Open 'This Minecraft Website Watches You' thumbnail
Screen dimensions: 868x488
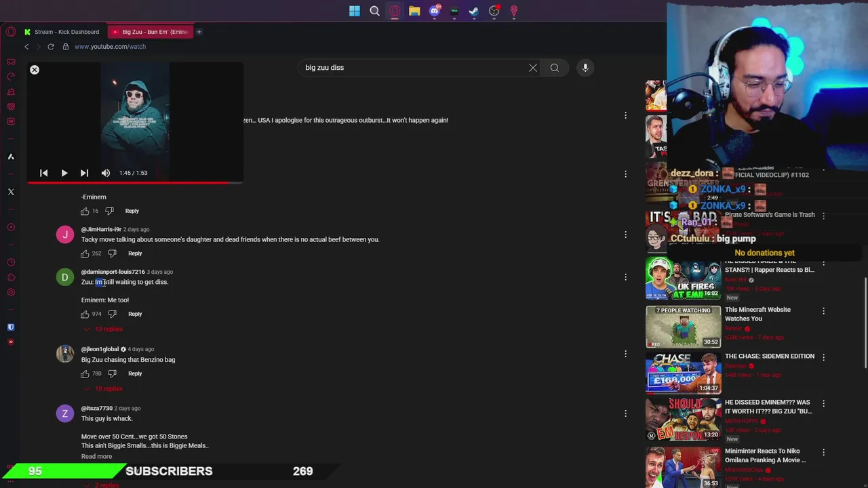click(683, 327)
